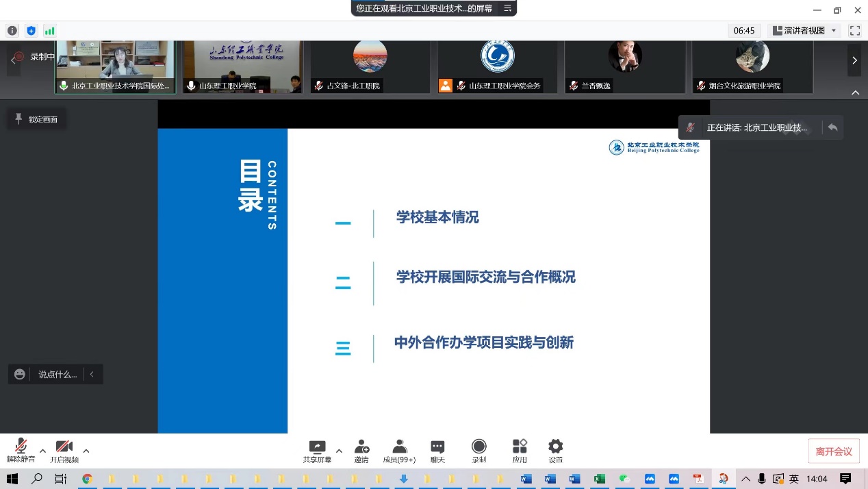Click the meeting info icon at top-left

[x=12, y=31]
